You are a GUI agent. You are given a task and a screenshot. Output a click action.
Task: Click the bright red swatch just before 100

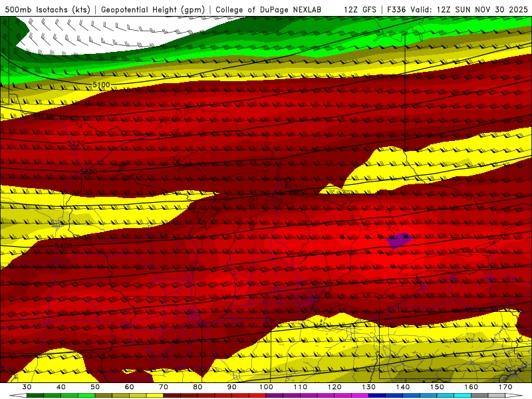click(x=257, y=396)
